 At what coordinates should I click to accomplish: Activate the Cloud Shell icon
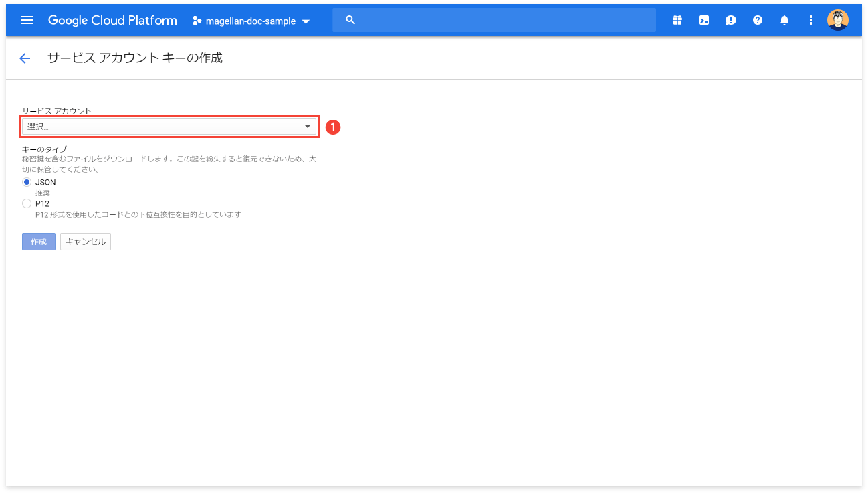pyautogui.click(x=704, y=20)
